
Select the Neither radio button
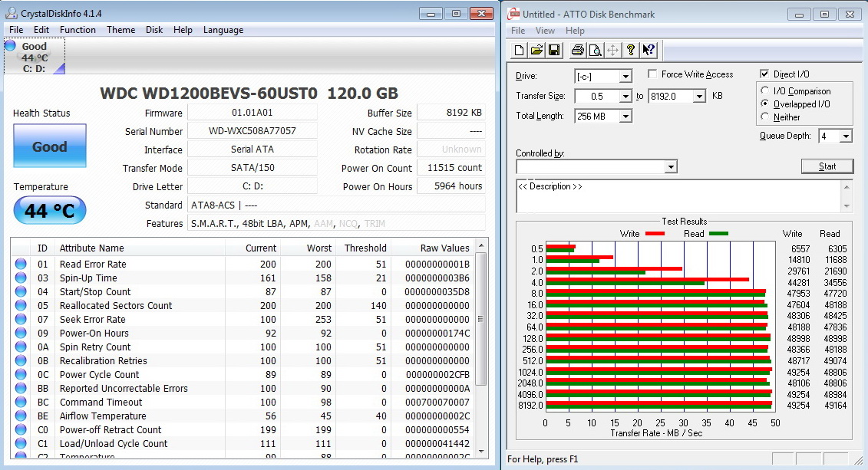coord(764,117)
